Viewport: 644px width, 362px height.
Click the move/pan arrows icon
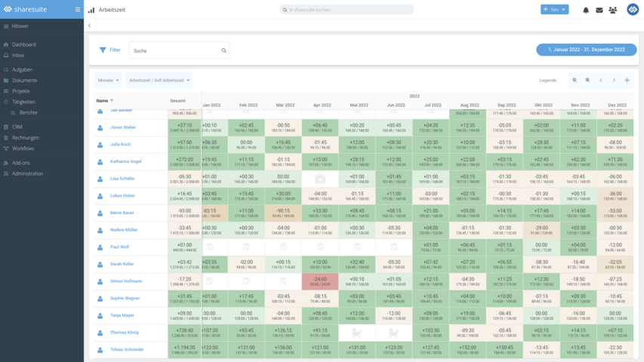point(627,80)
